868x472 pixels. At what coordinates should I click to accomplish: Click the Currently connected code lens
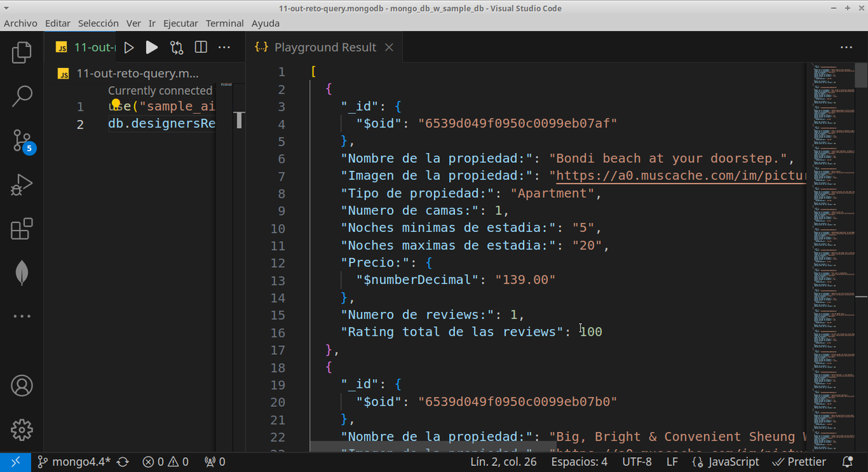pos(160,90)
